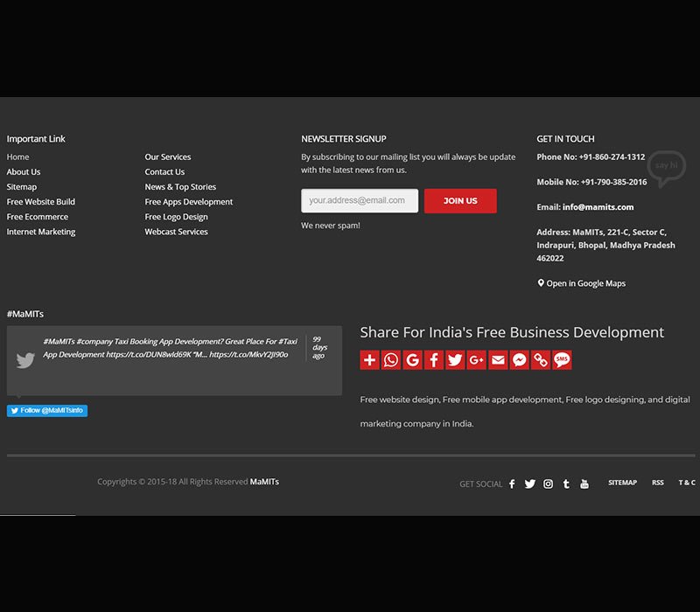Viewport: 700px width, 612px height.
Task: Share using the red Facebook icon
Action: (434, 359)
